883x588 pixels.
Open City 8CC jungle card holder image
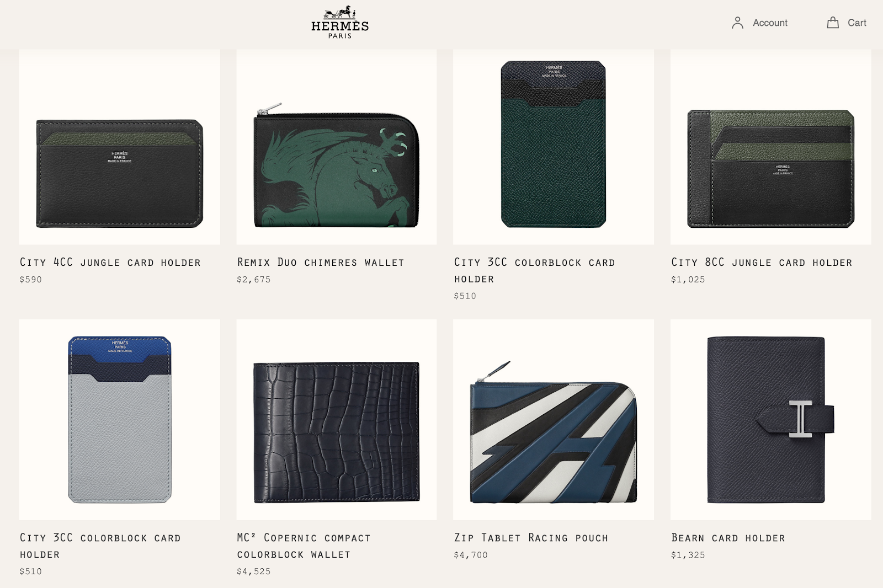pos(771,147)
